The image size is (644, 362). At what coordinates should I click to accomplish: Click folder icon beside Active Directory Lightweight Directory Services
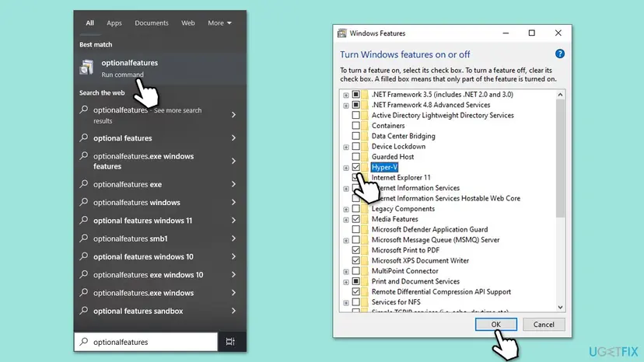pyautogui.click(x=365, y=115)
